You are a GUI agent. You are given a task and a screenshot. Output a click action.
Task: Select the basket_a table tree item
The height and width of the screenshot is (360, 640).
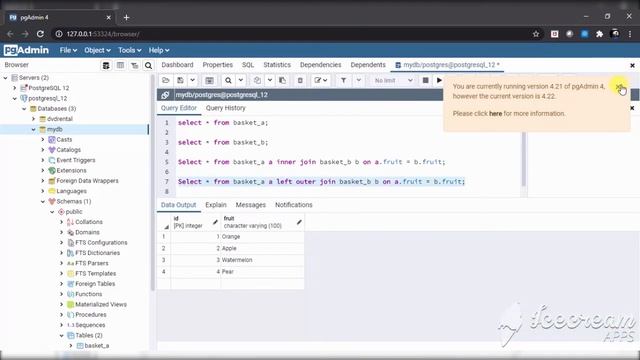97,346
